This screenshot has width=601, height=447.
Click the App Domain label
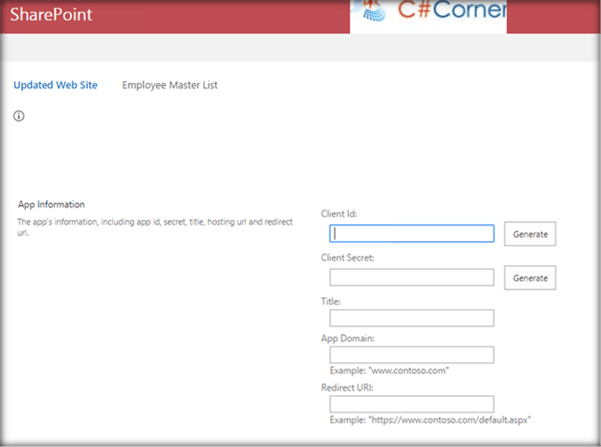tap(347, 339)
